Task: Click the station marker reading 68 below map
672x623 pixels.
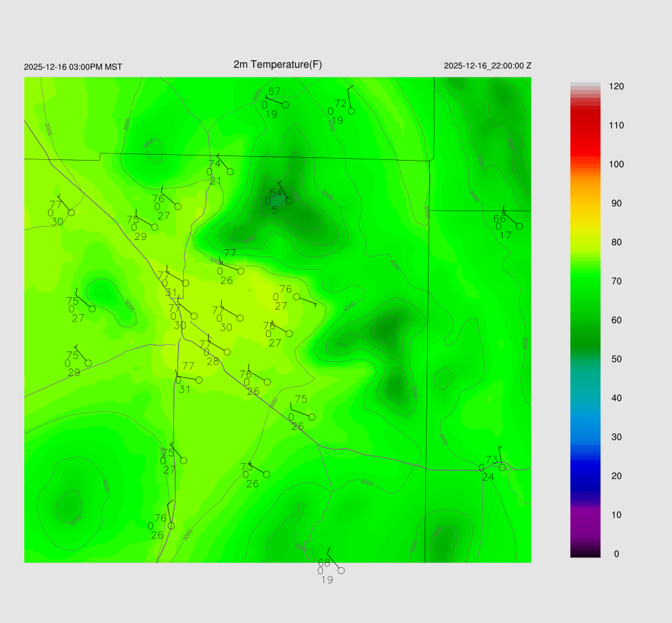Action: [x=341, y=571]
